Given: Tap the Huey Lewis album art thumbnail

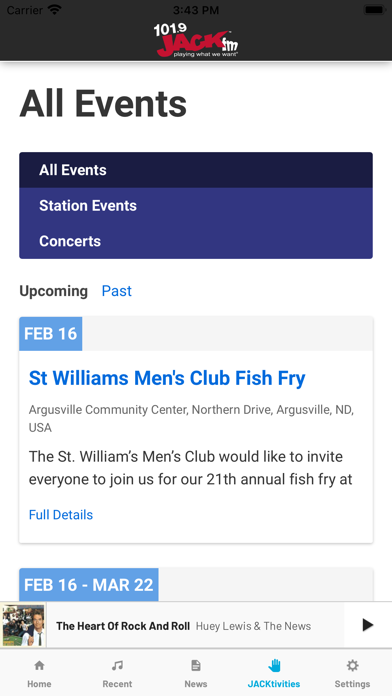Looking at the screenshot, I should tap(24, 625).
